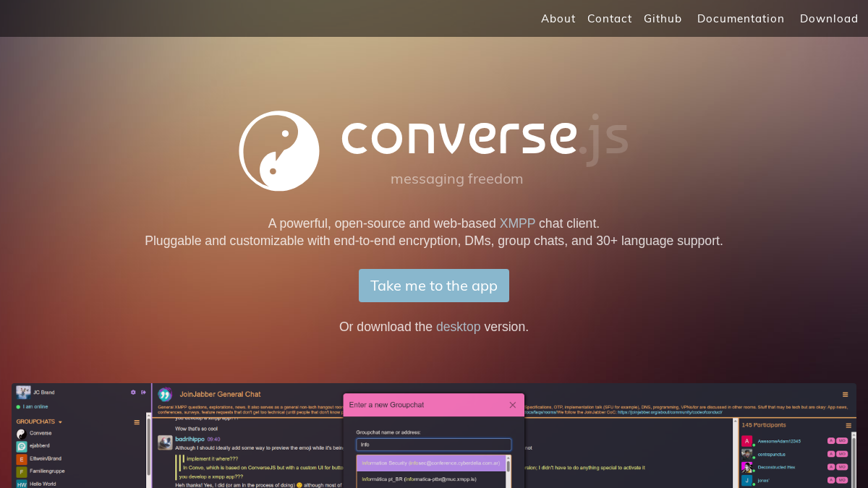Click the logout icon beside JC Brand
Screen dimensions: 868x488
coord(143,392)
